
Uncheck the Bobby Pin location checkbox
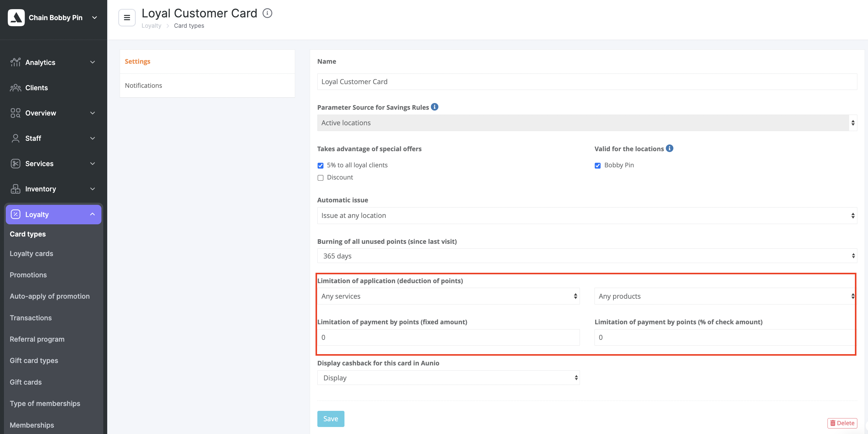point(598,165)
